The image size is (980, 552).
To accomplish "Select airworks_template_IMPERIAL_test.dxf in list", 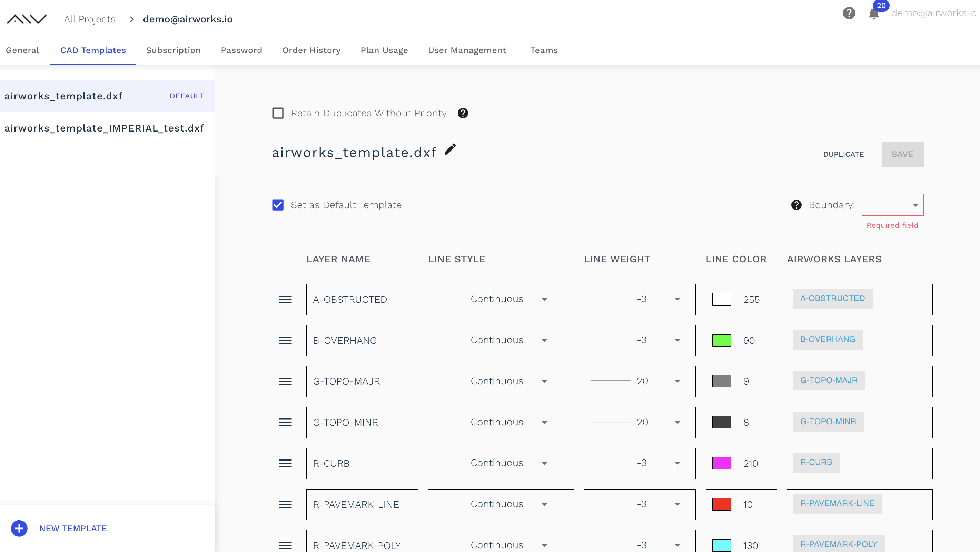I will [x=107, y=128].
